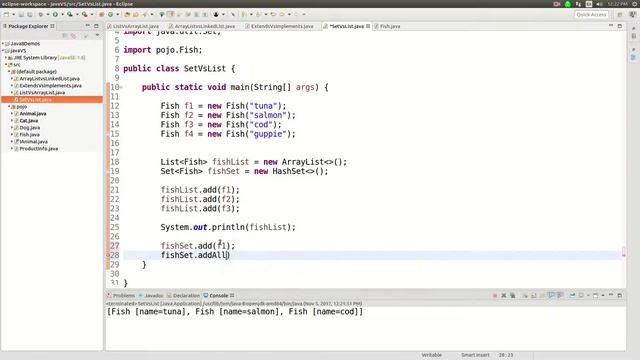Open the Problems view tab

click(121, 296)
